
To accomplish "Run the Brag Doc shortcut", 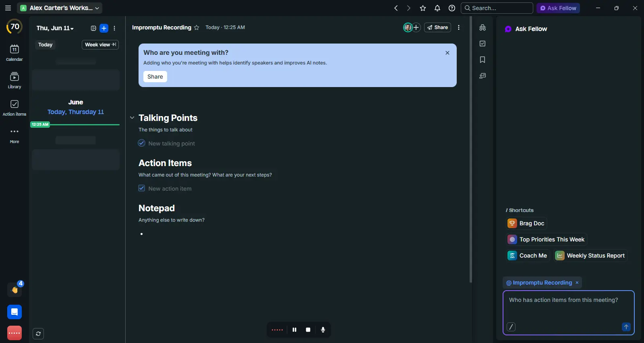I will point(526,223).
